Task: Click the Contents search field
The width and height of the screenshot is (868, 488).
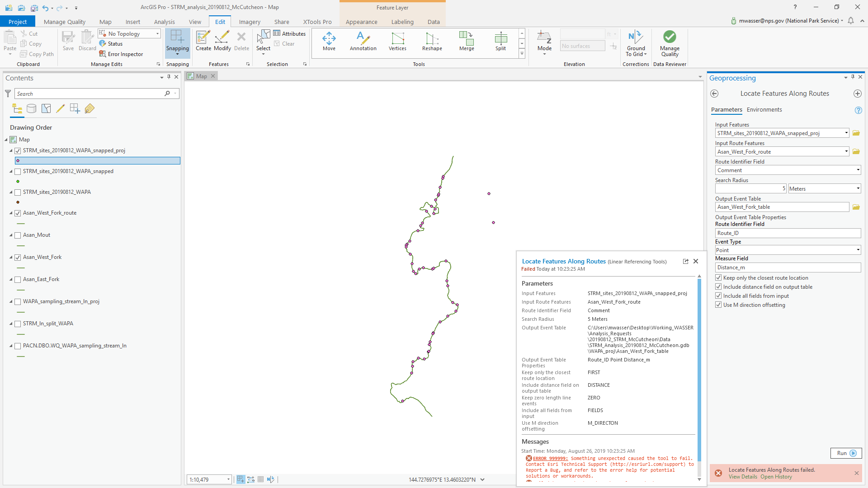Action: pos(90,94)
